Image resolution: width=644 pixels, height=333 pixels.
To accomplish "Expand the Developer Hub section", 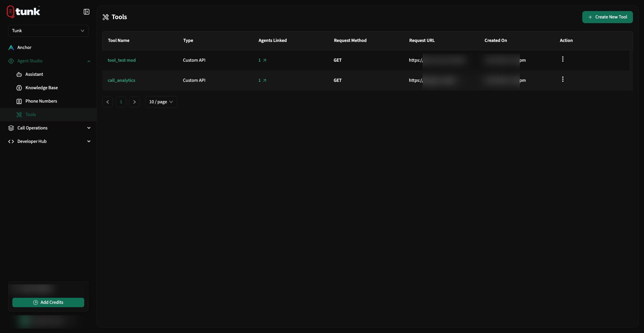I will (x=48, y=142).
